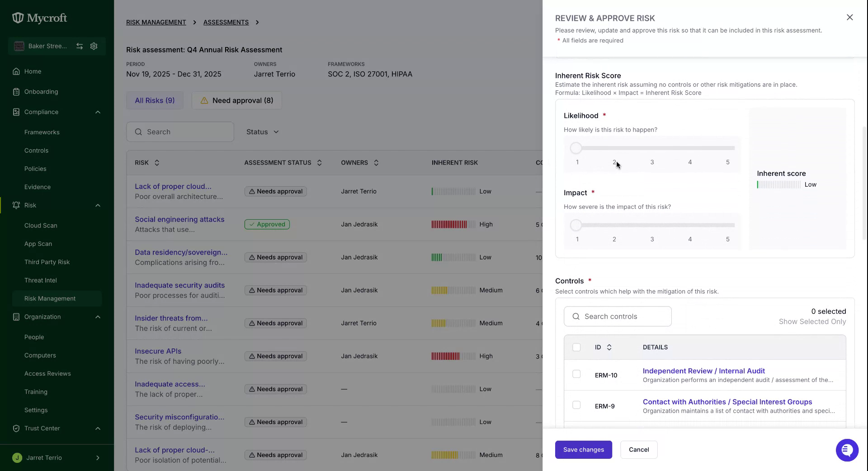Image resolution: width=868 pixels, height=471 pixels.
Task: Toggle the select-all controls header checkbox
Action: coord(576,347)
